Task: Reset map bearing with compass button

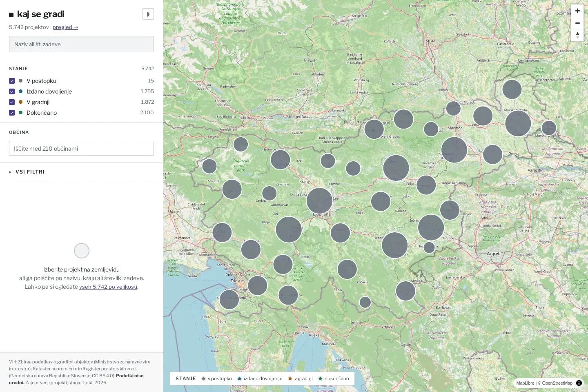Action: [x=577, y=35]
